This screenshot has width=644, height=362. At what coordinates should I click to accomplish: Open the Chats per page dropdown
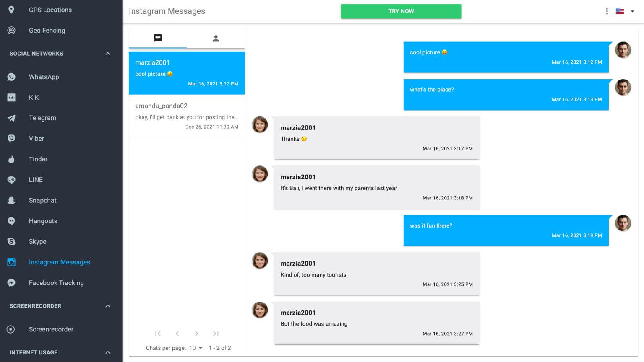pos(196,348)
